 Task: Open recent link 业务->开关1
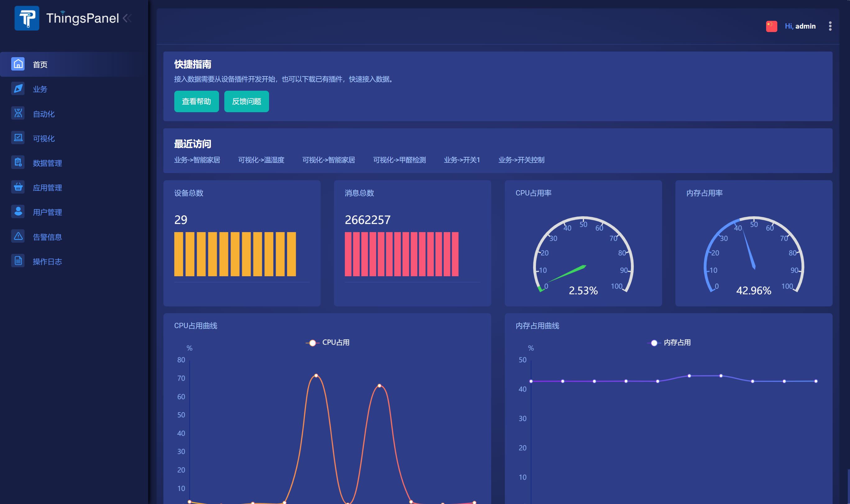pos(462,160)
